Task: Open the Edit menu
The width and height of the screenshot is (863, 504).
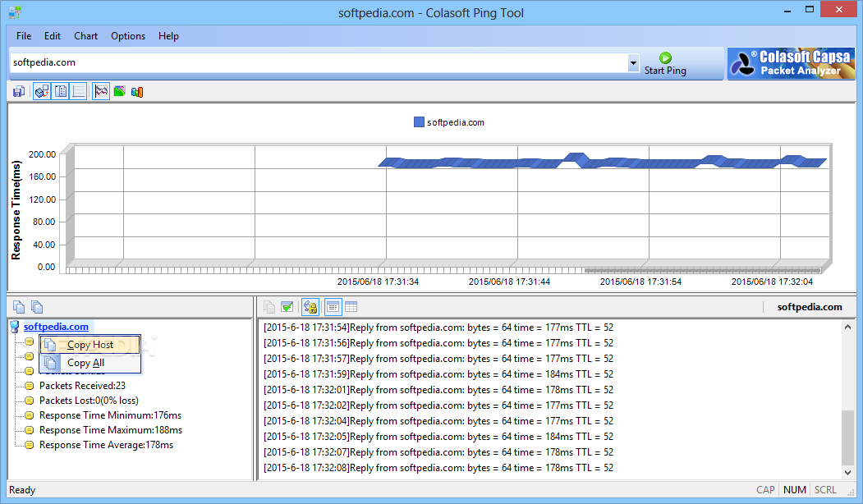Action: [x=53, y=36]
